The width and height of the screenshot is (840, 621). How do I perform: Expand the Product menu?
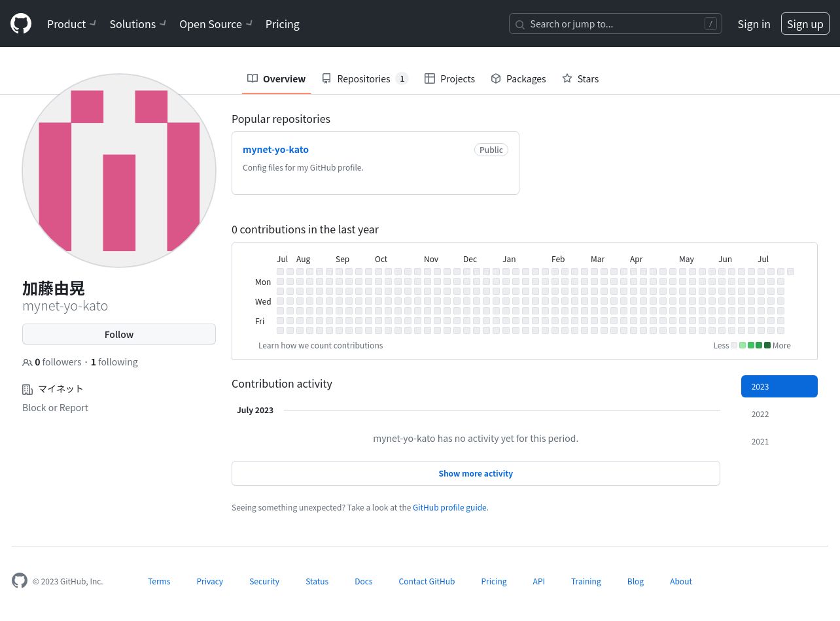tap(72, 24)
